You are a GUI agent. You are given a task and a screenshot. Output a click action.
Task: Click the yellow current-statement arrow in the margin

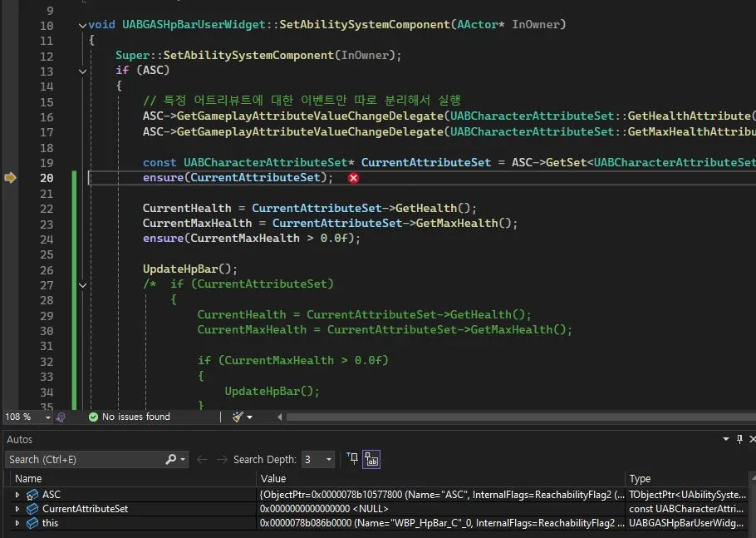click(x=10, y=178)
